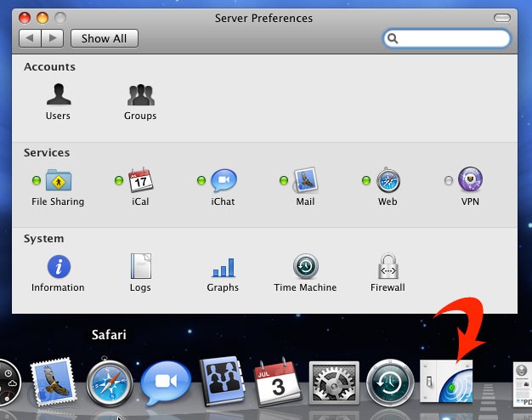Go back with the left arrow button

tap(30, 38)
